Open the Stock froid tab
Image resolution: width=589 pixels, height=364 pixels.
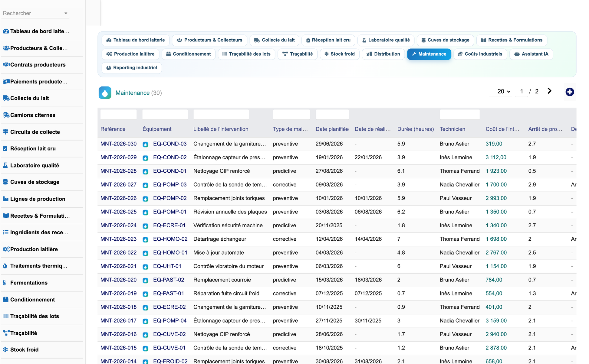[340, 54]
